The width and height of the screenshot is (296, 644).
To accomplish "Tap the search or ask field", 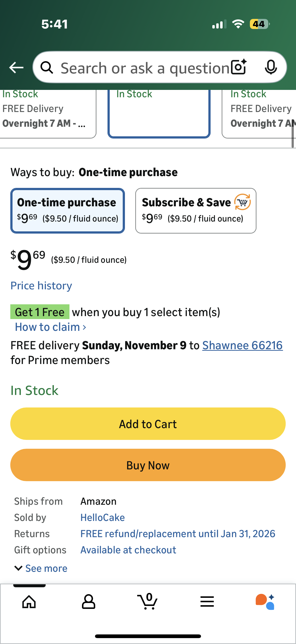I will 145,68.
